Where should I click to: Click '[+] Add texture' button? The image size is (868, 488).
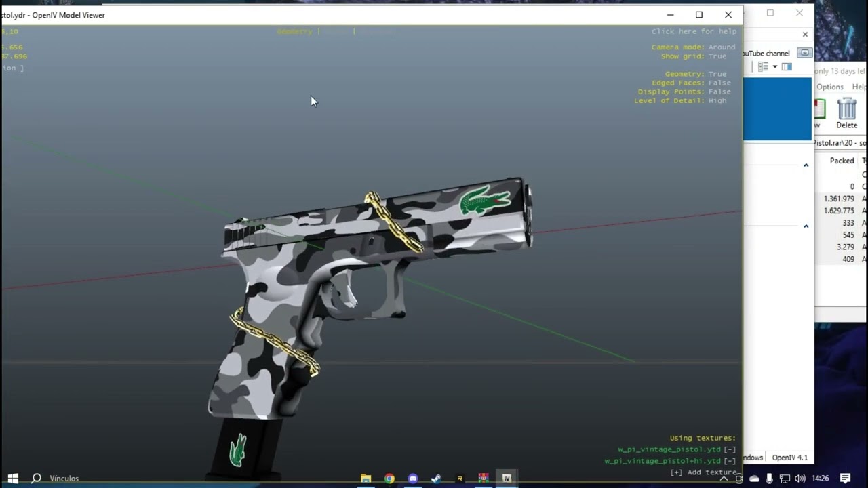tap(703, 472)
